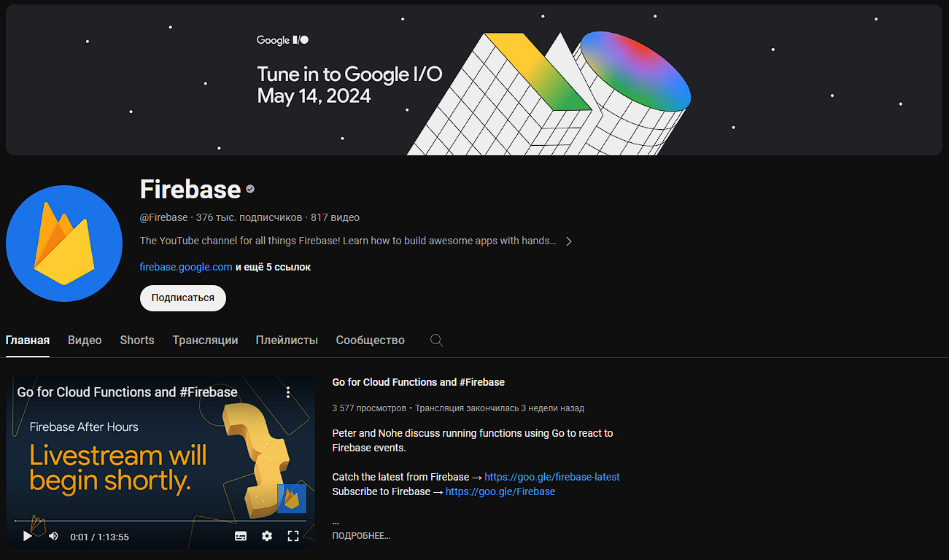The width and height of the screenshot is (949, 560).
Task: Click the verified badge next to Firebase
Action: (x=249, y=188)
